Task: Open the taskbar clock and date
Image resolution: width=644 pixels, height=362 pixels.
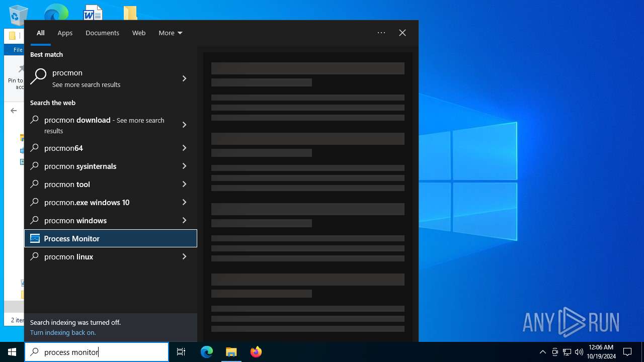Action: [x=601, y=352]
